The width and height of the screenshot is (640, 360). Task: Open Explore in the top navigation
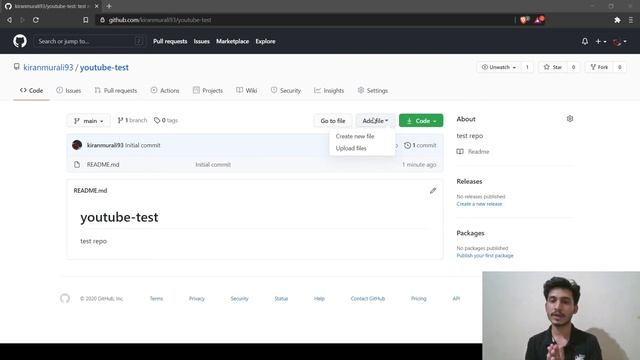pos(265,41)
